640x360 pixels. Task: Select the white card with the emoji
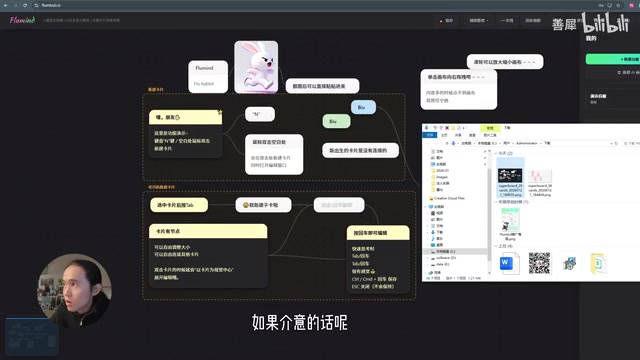263,205
